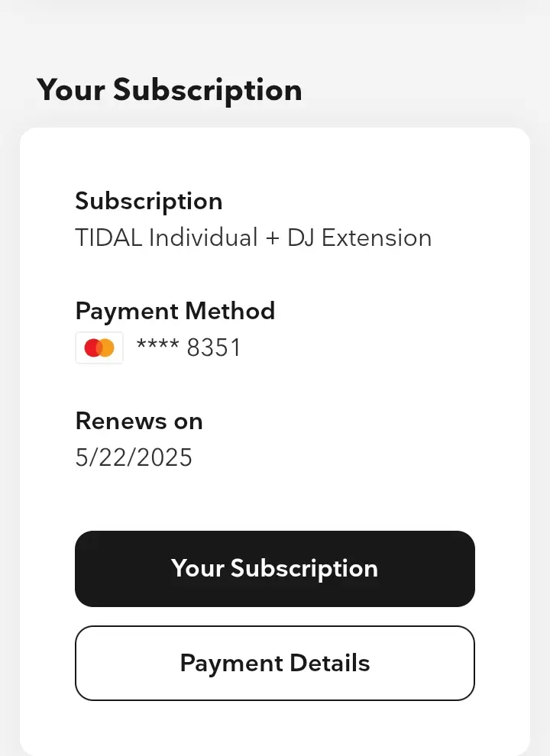The height and width of the screenshot is (756, 550).
Task: Click the orange circle of the Mastercard logo
Action: 107,347
